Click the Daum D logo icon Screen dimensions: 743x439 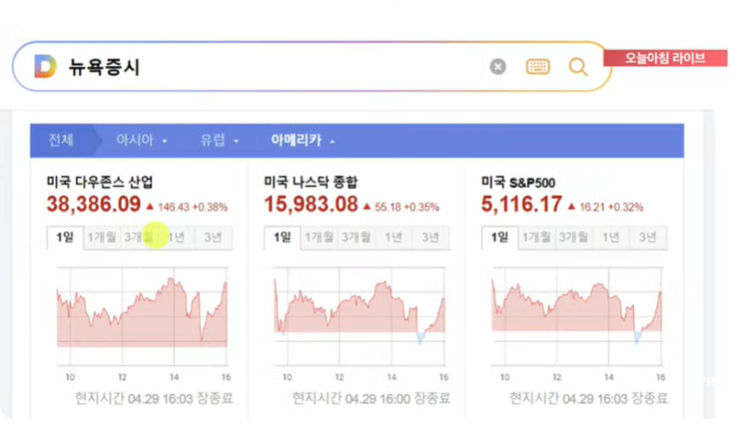[x=45, y=66]
